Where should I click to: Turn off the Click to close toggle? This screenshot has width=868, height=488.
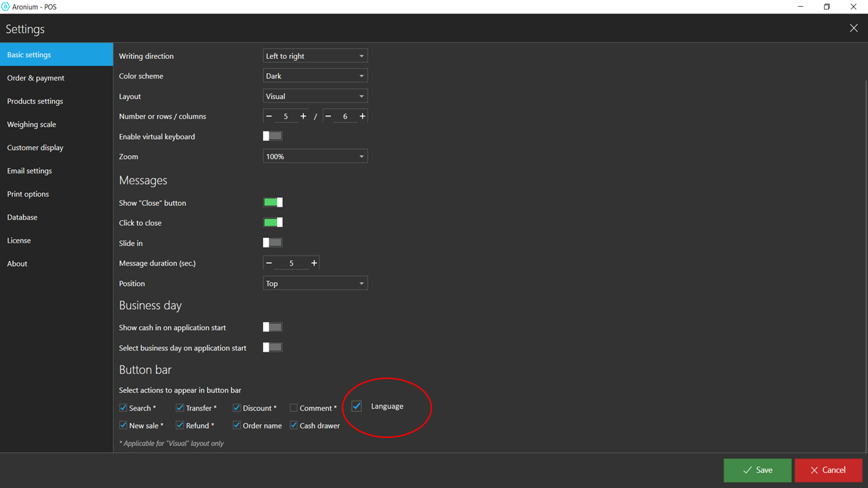tap(273, 222)
